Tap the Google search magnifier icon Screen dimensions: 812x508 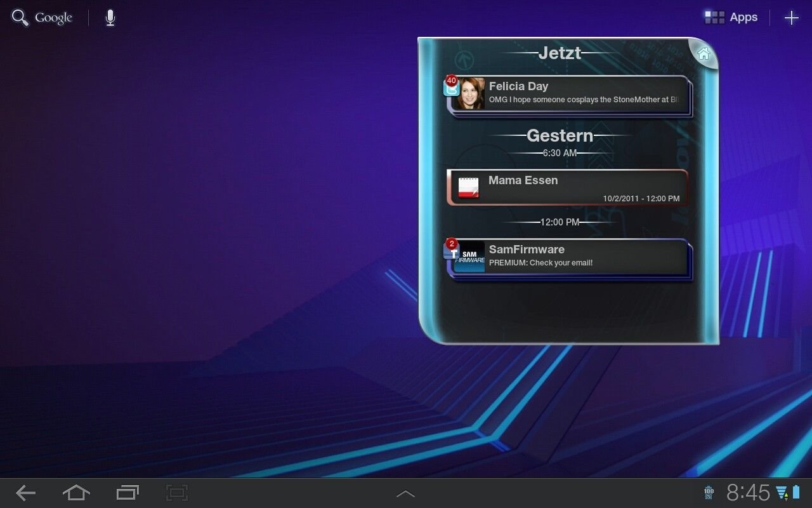(20, 18)
